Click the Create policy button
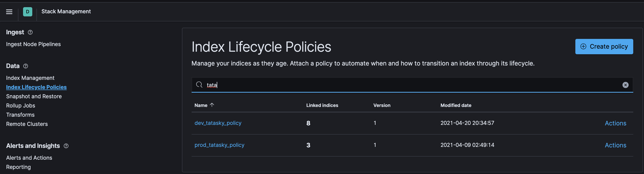 pyautogui.click(x=604, y=47)
